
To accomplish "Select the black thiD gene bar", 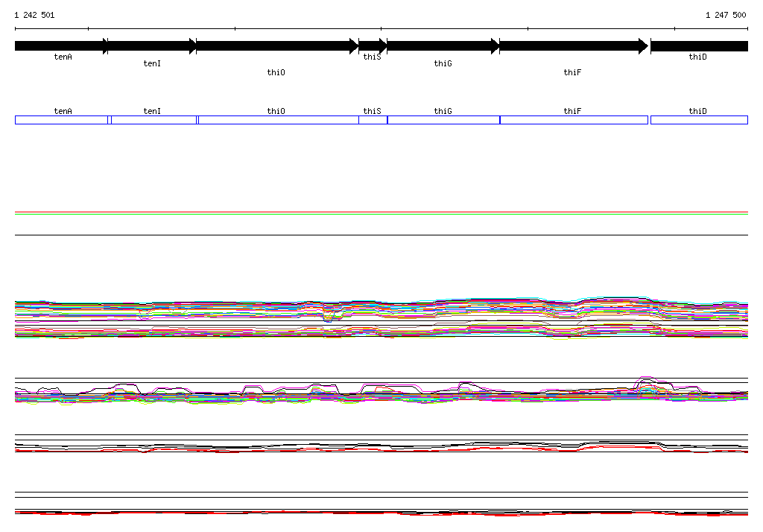I will point(699,46).
